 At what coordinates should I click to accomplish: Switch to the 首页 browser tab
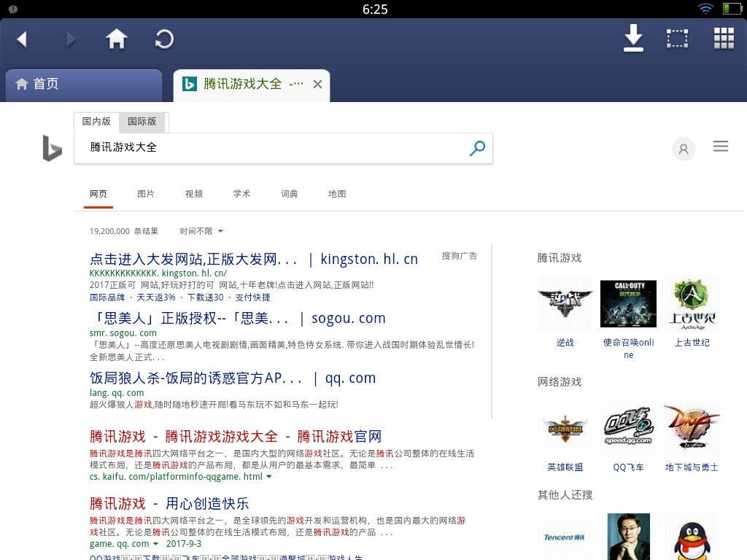click(x=84, y=85)
